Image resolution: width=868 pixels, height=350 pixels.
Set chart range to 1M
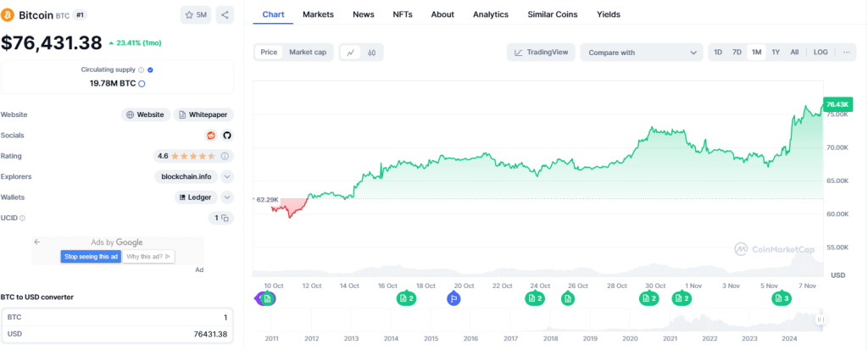click(x=756, y=52)
